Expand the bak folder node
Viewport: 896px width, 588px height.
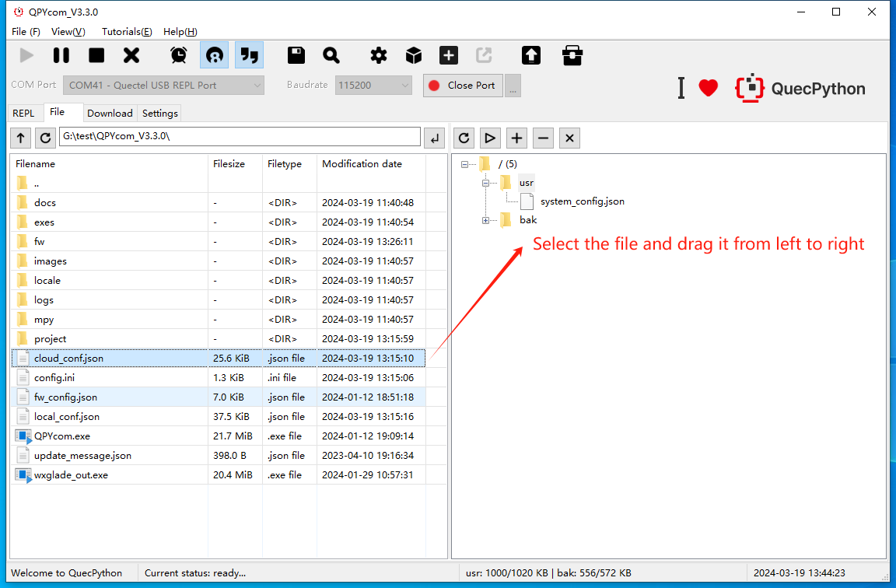[x=485, y=221]
